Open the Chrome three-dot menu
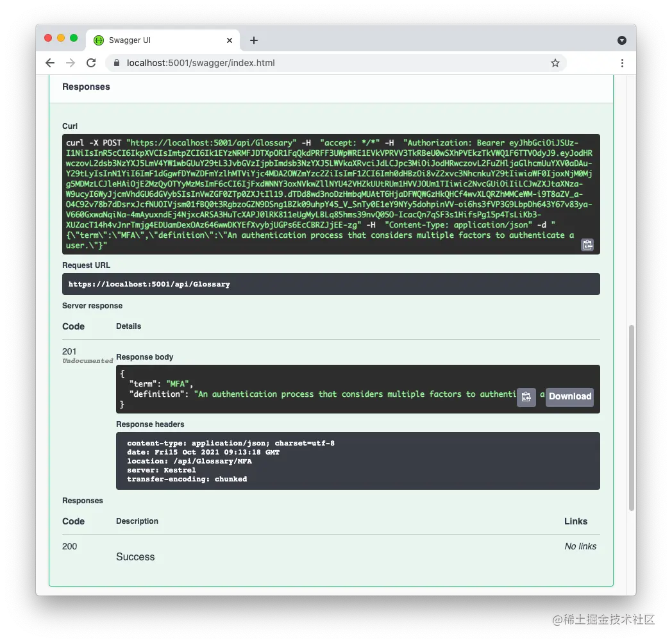The height and width of the screenshot is (643, 672). 622,63
